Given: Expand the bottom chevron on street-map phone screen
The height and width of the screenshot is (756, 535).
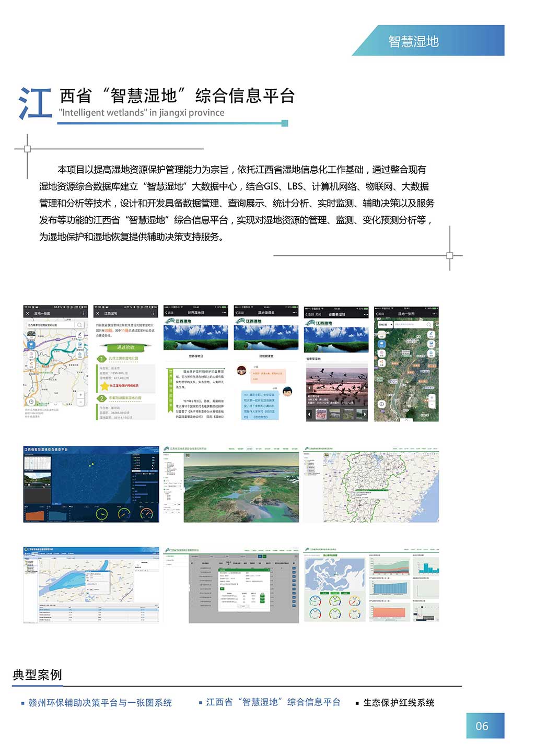Looking at the screenshot, I should coord(55,404).
